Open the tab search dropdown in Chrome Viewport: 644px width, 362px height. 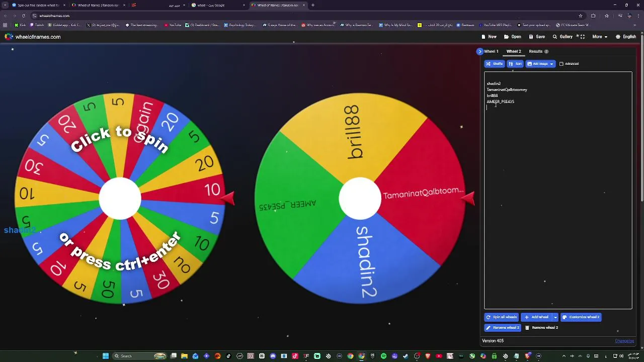[5, 5]
